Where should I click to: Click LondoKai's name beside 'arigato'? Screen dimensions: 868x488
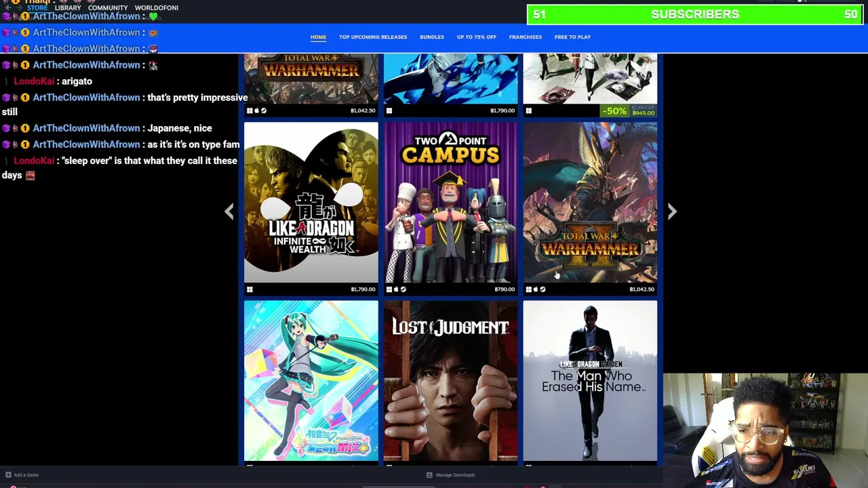pyautogui.click(x=34, y=81)
